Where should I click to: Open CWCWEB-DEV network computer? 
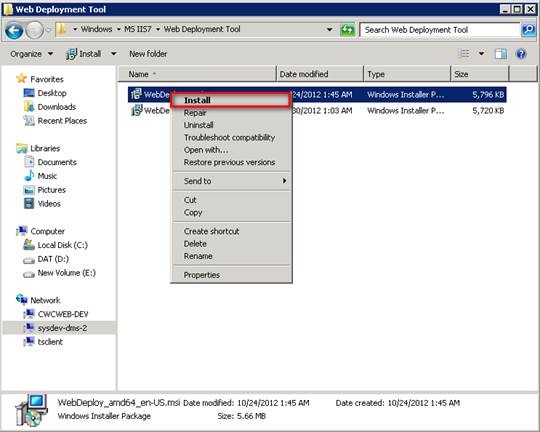(x=63, y=314)
